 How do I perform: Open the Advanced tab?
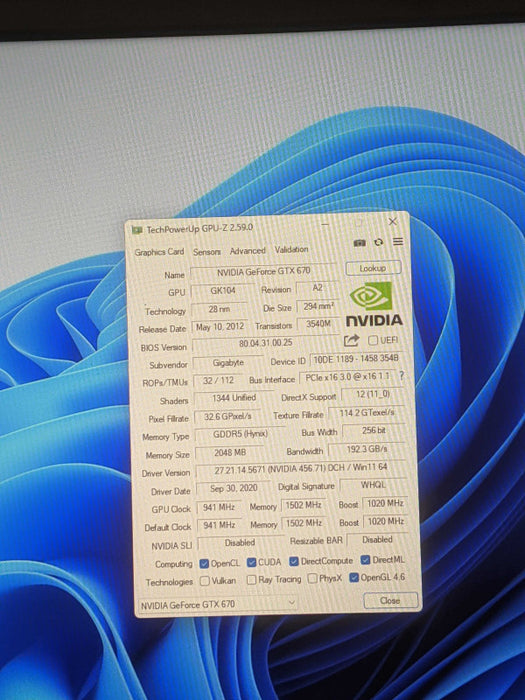pos(247,251)
